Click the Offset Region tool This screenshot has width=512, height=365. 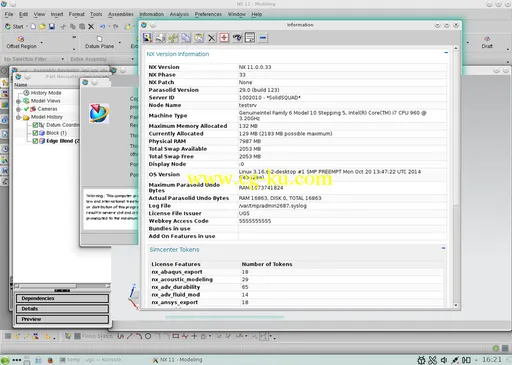[x=21, y=42]
